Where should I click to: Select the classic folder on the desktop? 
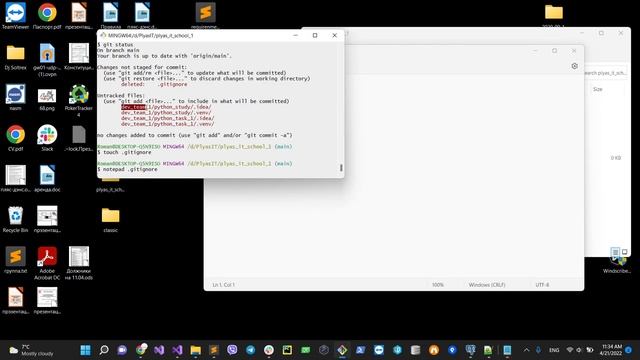[111, 219]
